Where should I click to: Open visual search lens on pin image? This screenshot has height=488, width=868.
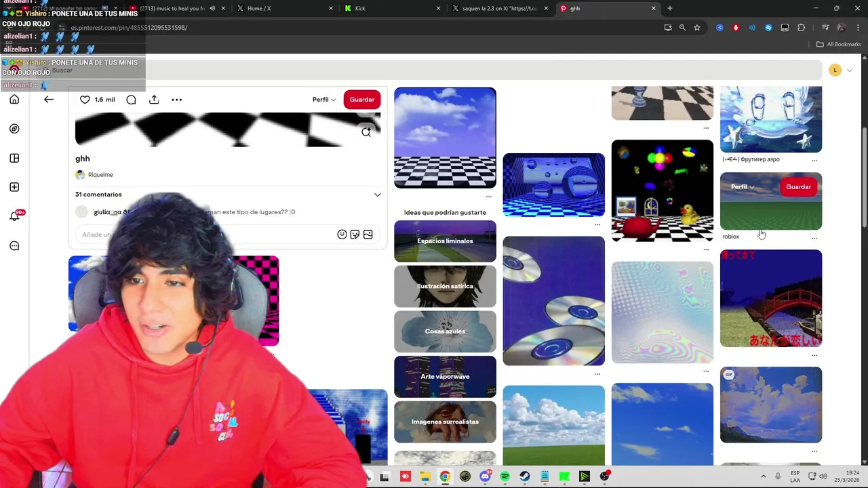tap(366, 132)
